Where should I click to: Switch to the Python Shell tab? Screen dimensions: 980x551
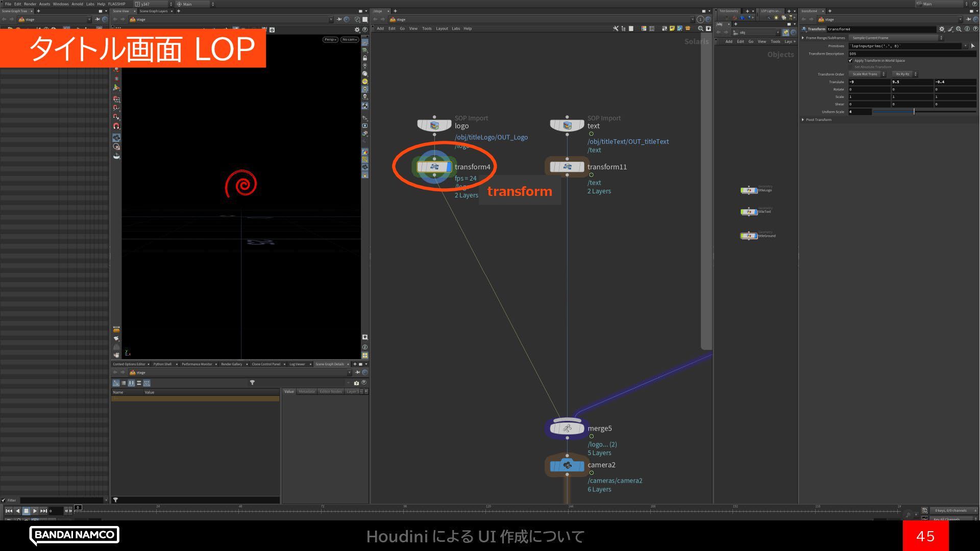point(162,364)
